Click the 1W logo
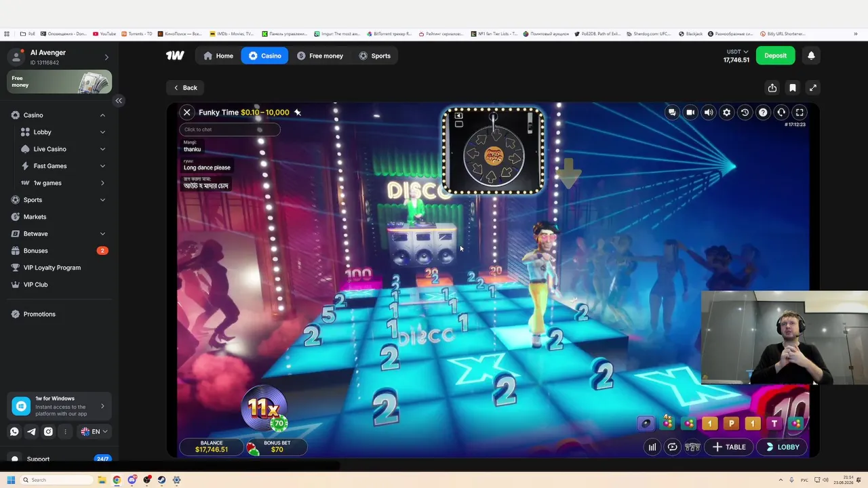 [x=175, y=56]
